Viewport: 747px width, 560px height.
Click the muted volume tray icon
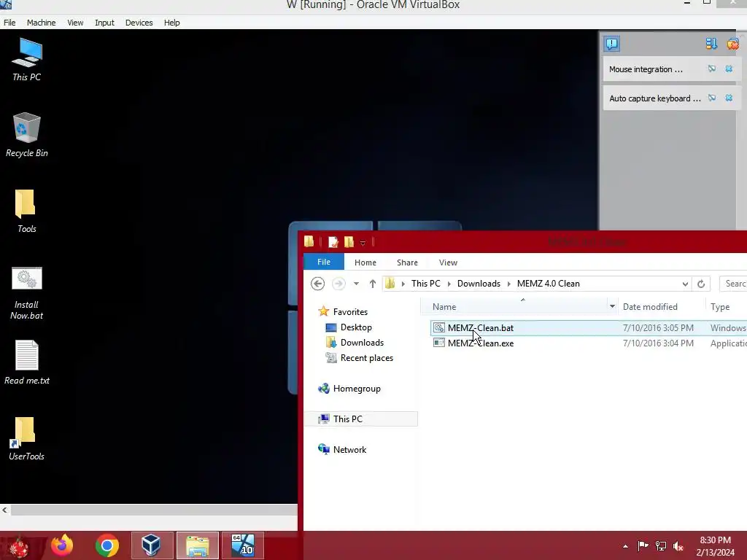click(x=678, y=546)
